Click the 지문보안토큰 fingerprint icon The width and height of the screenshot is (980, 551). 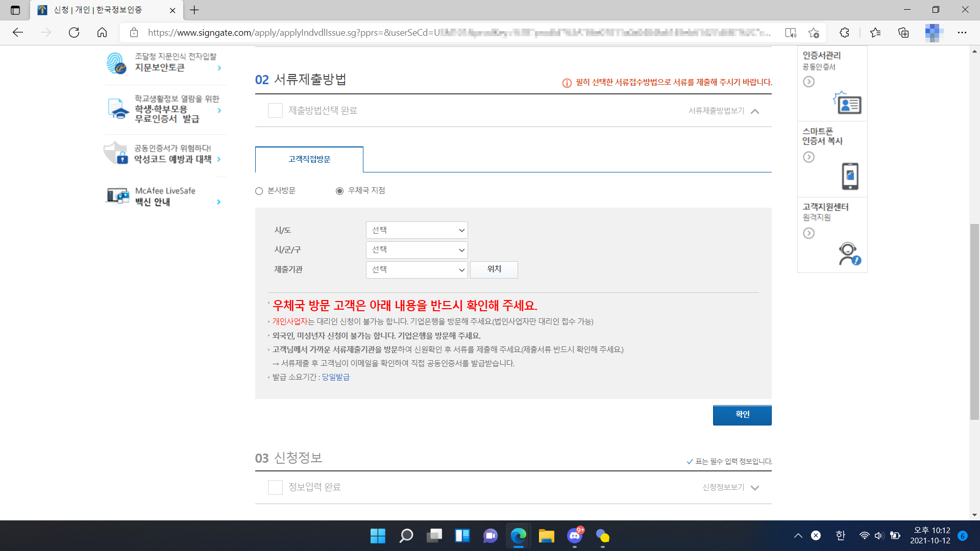tap(116, 63)
